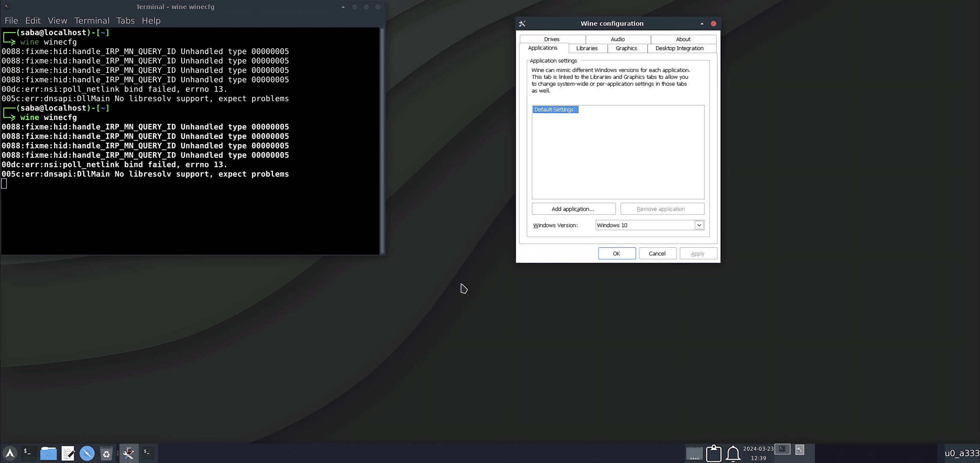This screenshot has width=980, height=463.
Task: Open the Desktop Integration tab
Action: tap(679, 48)
